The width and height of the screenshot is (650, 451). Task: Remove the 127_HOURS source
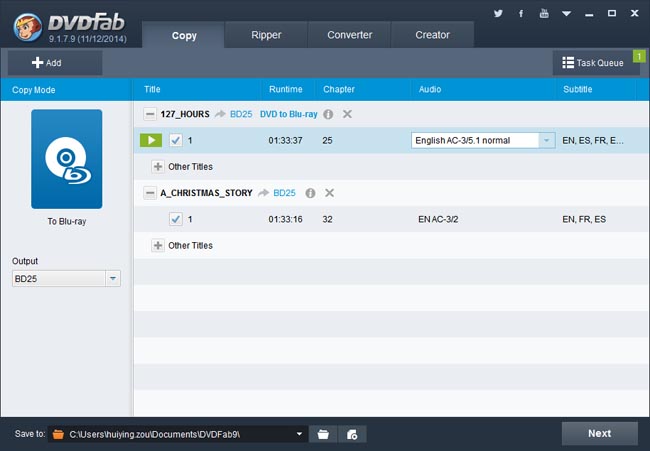point(347,114)
